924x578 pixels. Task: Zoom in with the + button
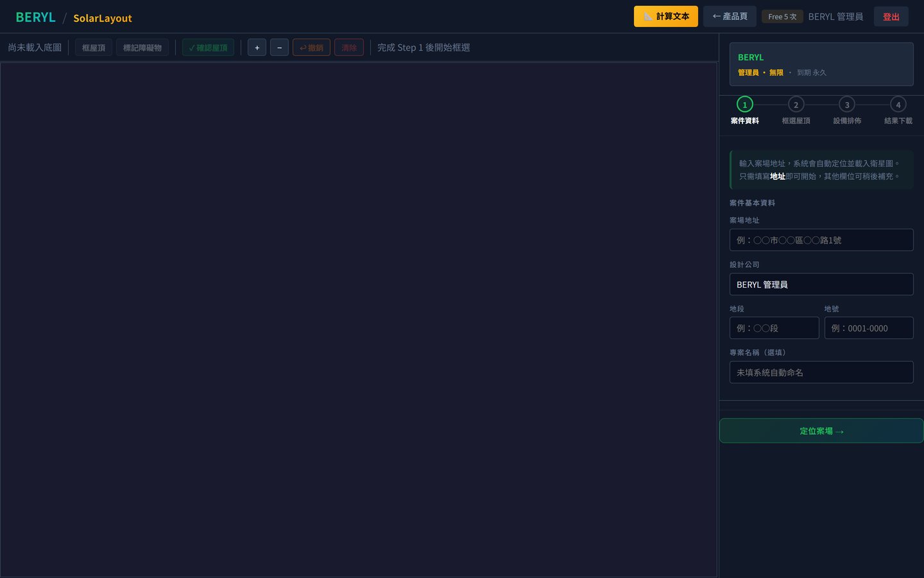point(257,48)
